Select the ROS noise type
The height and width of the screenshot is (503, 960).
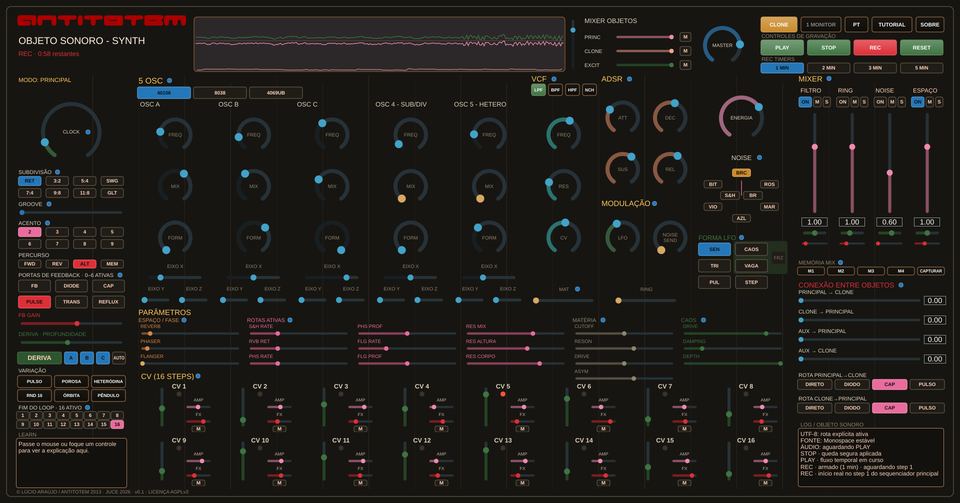click(769, 184)
